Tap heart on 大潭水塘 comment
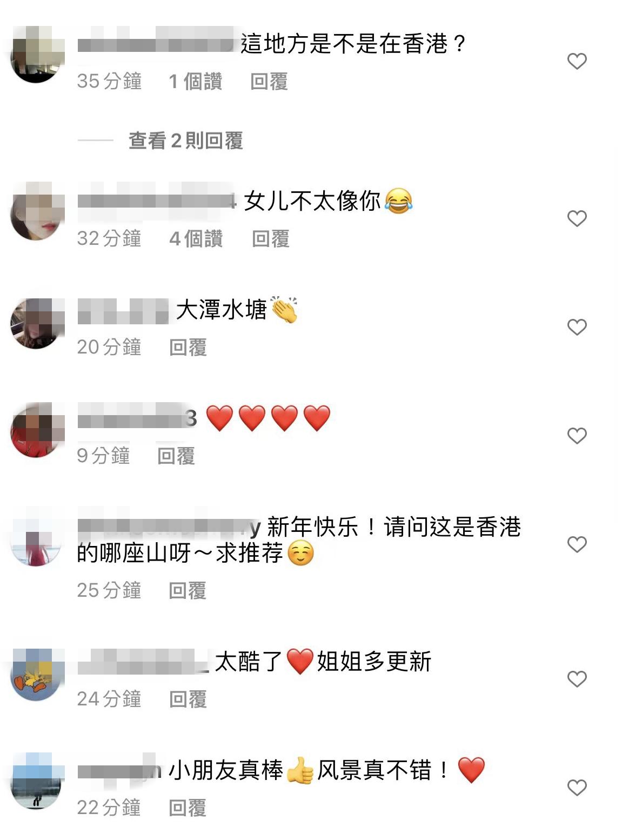 577,327
